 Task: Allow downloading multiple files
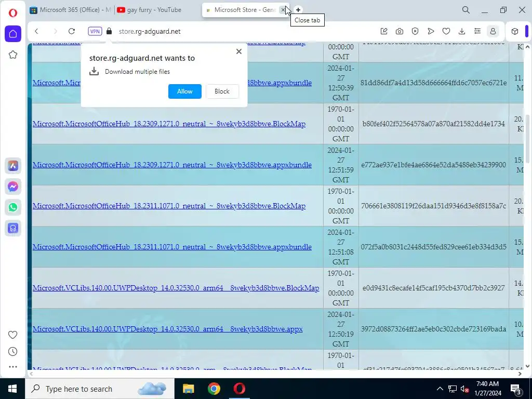pyautogui.click(x=184, y=91)
